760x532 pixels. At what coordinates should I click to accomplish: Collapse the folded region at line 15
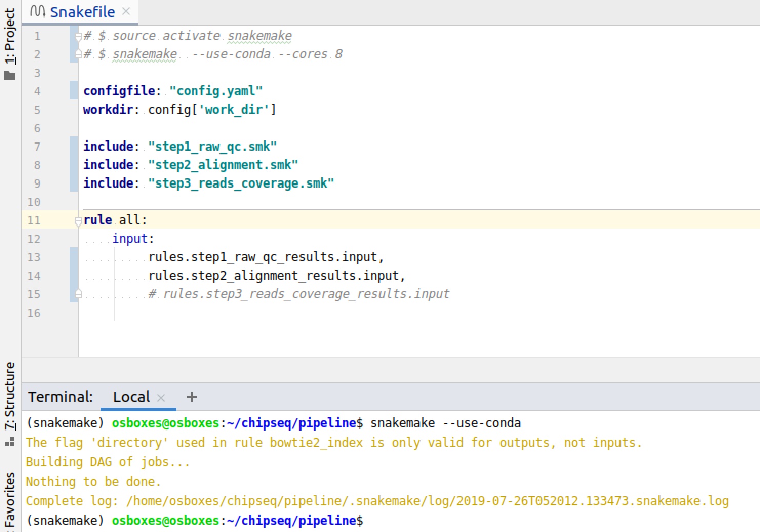pos(78,294)
